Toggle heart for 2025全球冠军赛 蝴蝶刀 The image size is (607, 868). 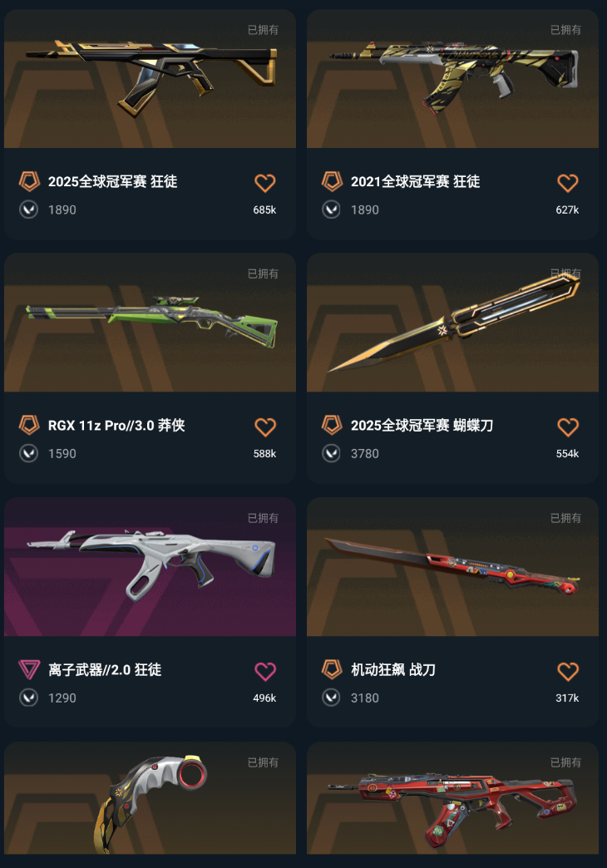[x=568, y=427]
